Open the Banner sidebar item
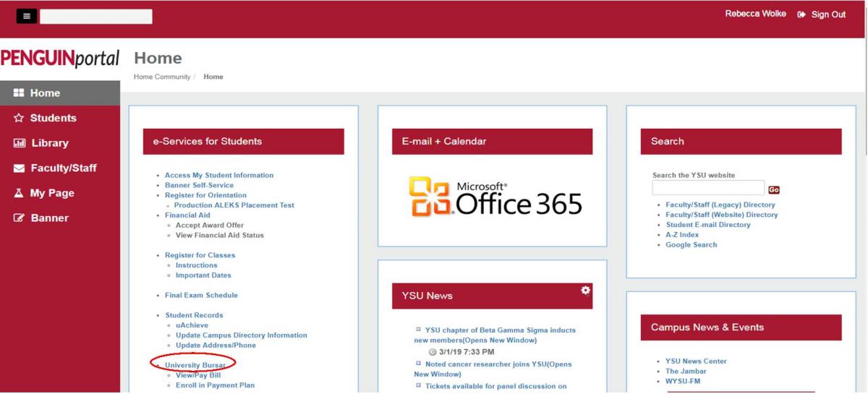This screenshot has height=394, width=868. click(49, 218)
